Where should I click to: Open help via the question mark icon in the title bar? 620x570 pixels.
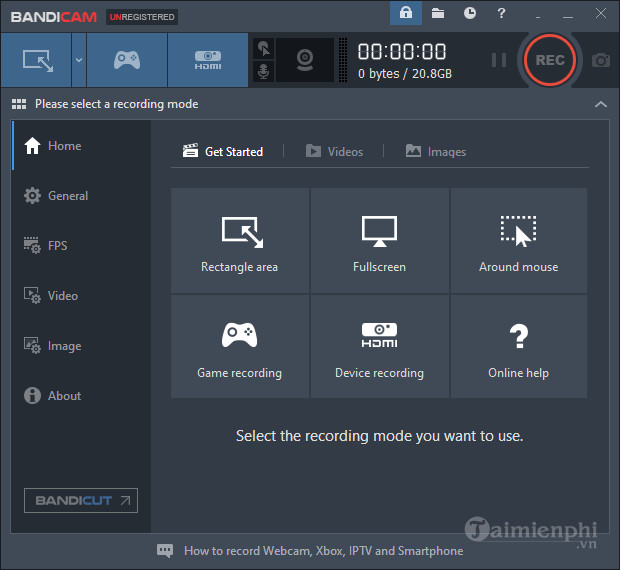point(501,13)
